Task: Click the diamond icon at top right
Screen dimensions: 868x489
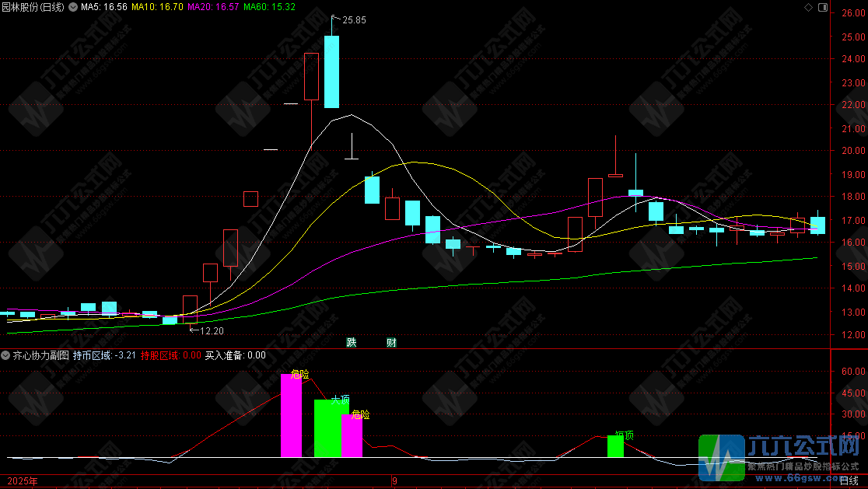Action: [808, 7]
